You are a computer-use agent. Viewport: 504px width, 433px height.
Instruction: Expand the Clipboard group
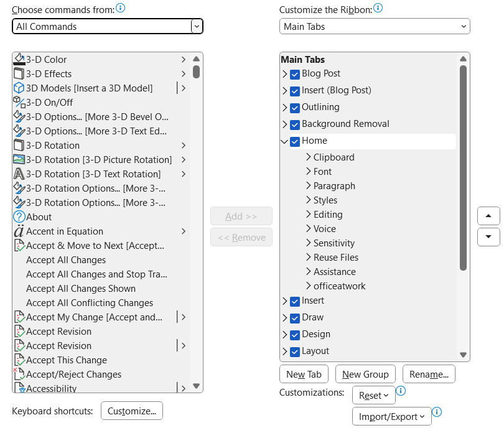point(309,157)
